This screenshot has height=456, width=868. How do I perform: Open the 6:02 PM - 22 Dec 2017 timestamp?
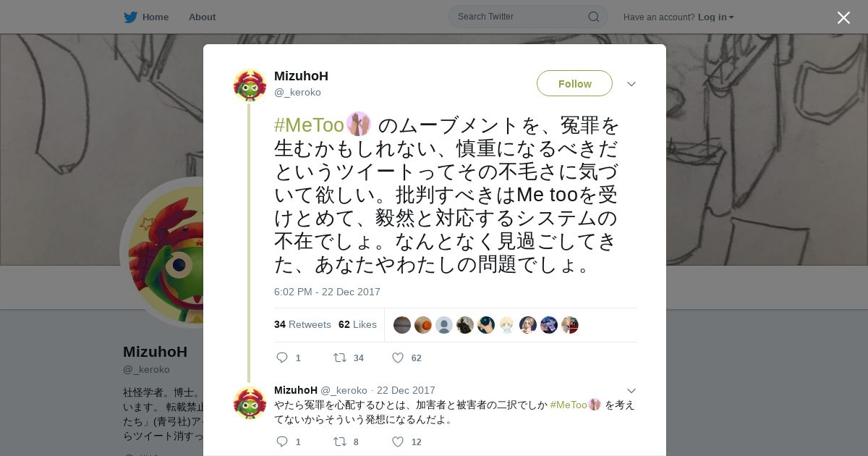(x=327, y=292)
